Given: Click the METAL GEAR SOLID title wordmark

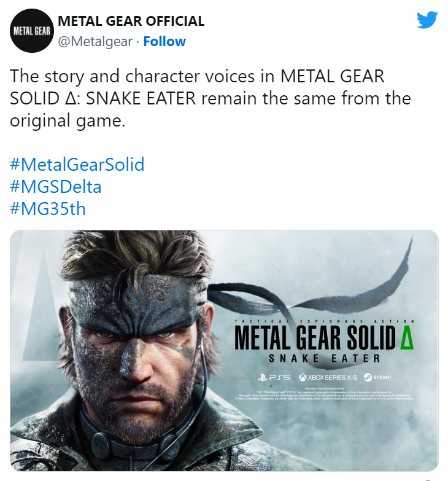Looking at the screenshot, I should pos(313,337).
